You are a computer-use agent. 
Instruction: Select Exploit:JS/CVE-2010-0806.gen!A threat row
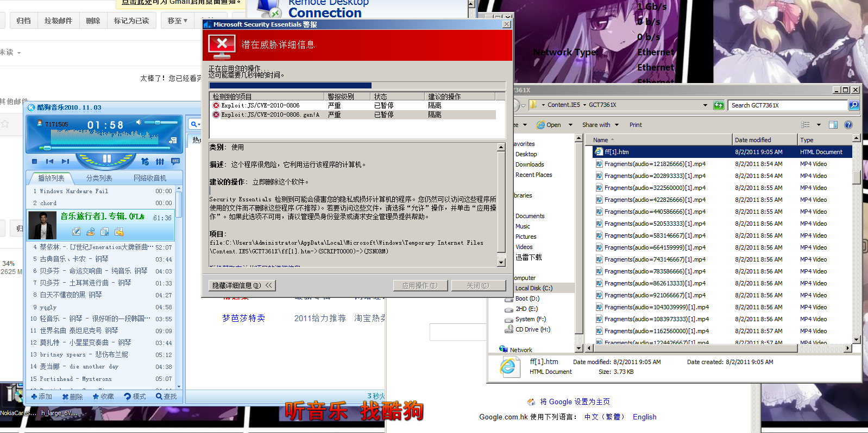[x=353, y=114]
